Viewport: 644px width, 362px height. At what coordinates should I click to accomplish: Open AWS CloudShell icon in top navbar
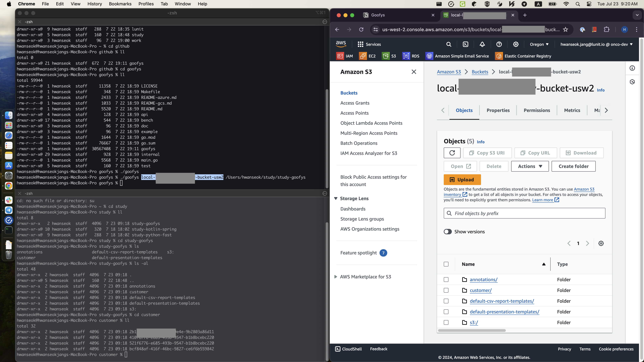[x=466, y=44]
